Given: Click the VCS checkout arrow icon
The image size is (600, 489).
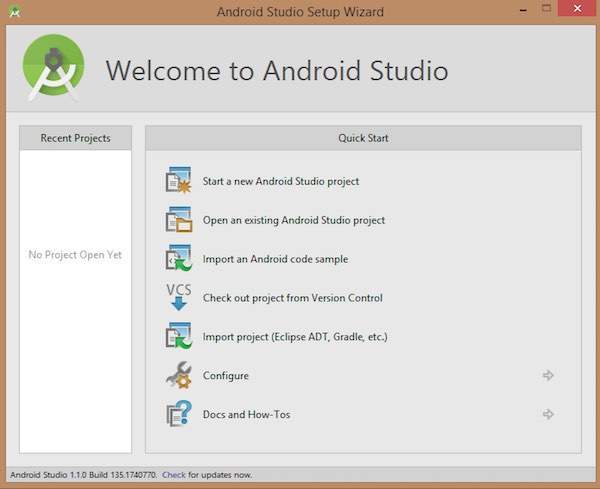Looking at the screenshot, I should point(178,297).
